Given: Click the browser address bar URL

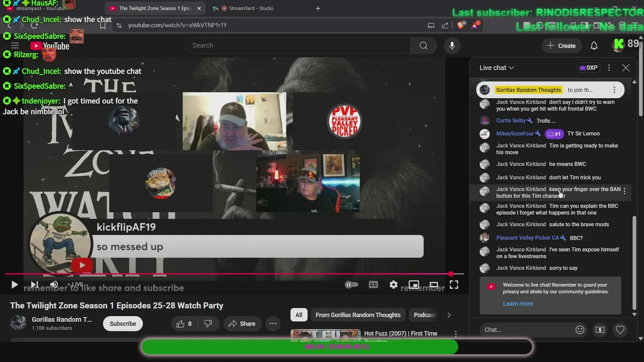Looking at the screenshot, I should [x=178, y=25].
